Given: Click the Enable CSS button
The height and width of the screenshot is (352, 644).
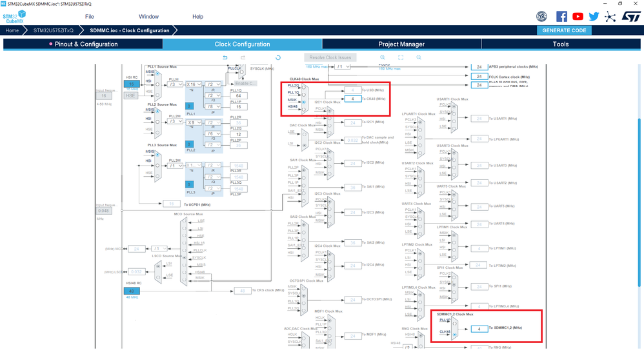Looking at the screenshot, I should point(245,83).
